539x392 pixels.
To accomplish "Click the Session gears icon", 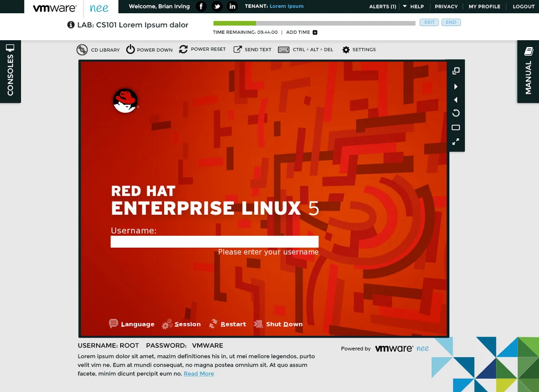I will 167,323.
